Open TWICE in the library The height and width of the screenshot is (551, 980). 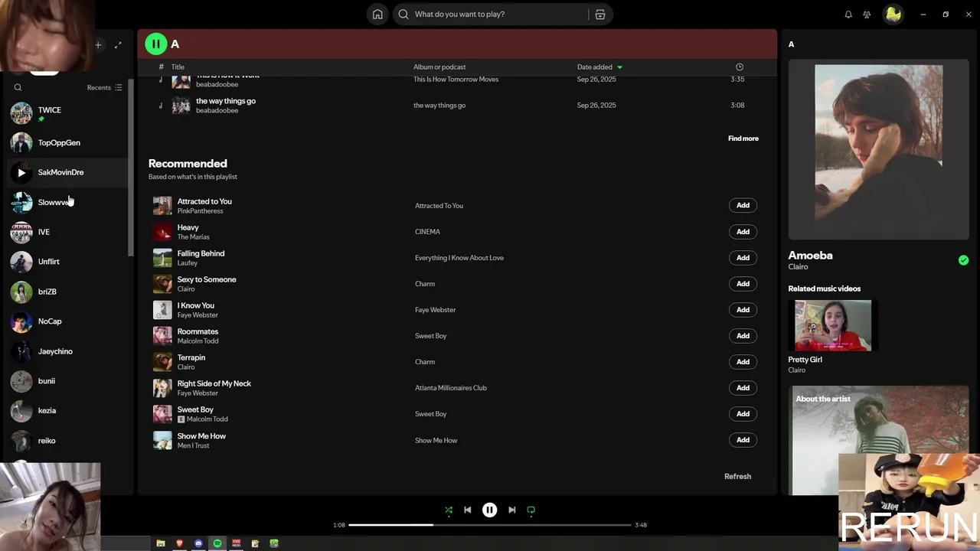(67, 113)
